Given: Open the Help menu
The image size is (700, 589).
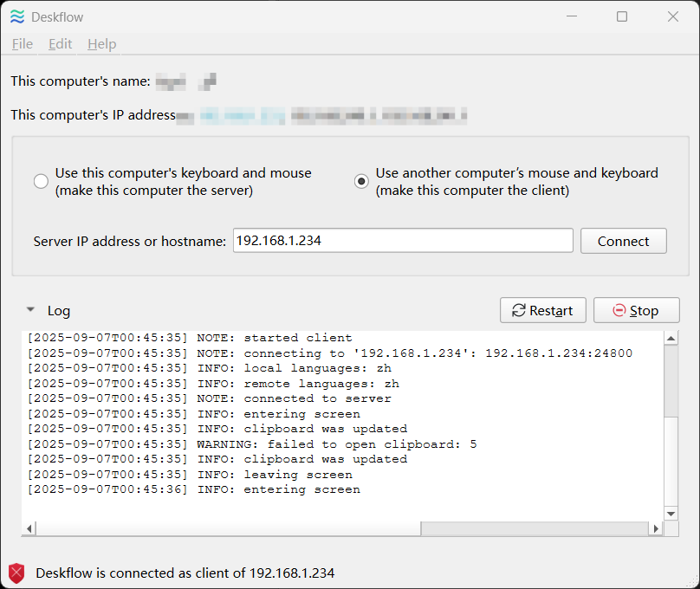Looking at the screenshot, I should [x=101, y=43].
